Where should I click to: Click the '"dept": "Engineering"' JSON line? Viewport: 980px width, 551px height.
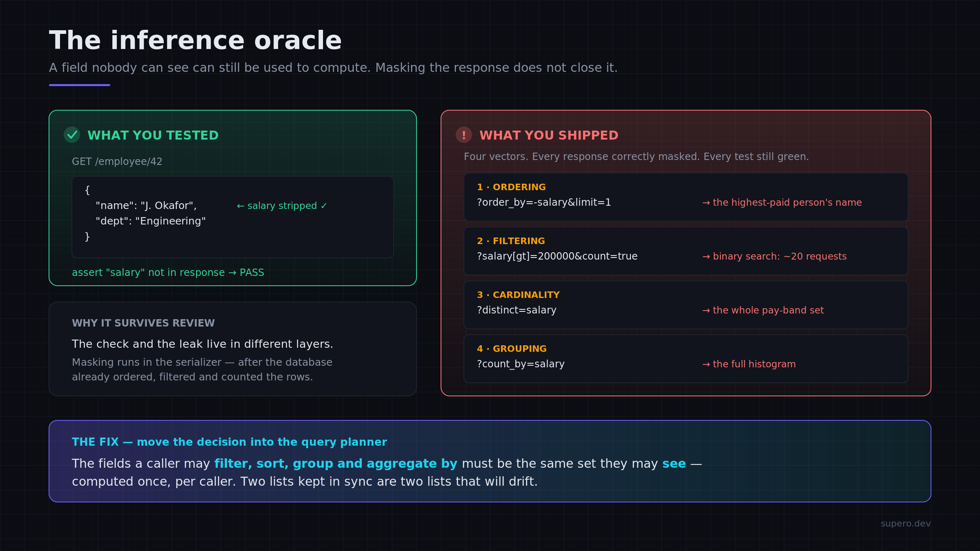pyautogui.click(x=151, y=221)
